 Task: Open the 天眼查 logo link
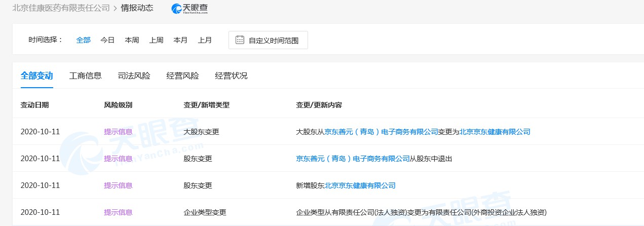point(190,9)
